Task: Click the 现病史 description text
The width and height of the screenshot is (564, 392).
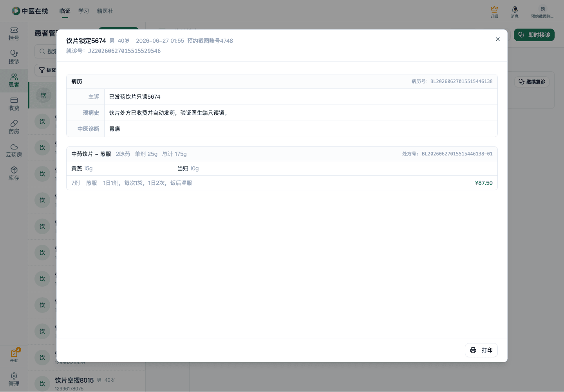Action: pyautogui.click(x=169, y=113)
